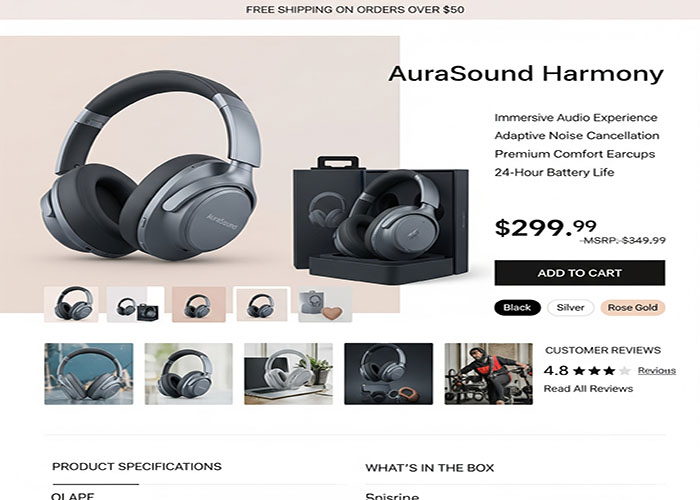
Task: Click the Add to Cart button
Action: tap(579, 273)
